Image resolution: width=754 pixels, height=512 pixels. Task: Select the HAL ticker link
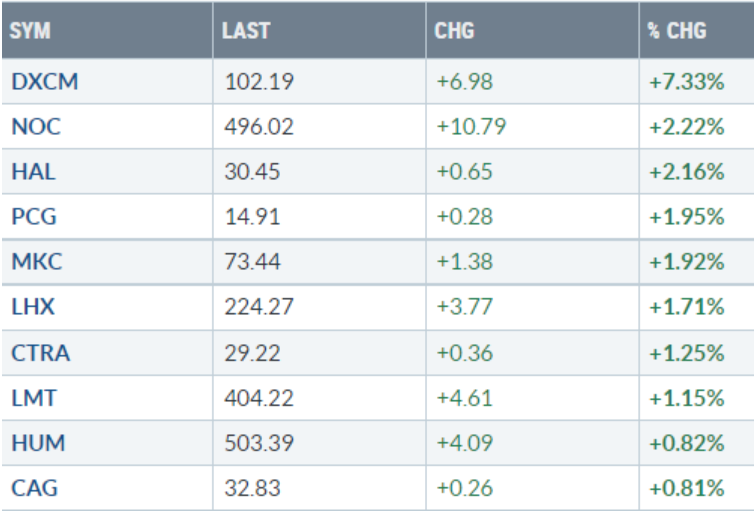coord(33,171)
